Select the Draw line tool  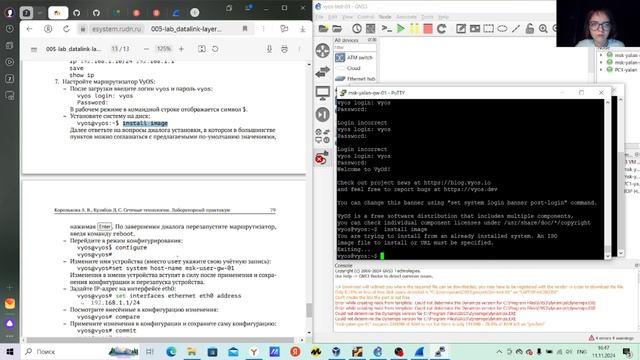[516, 29]
